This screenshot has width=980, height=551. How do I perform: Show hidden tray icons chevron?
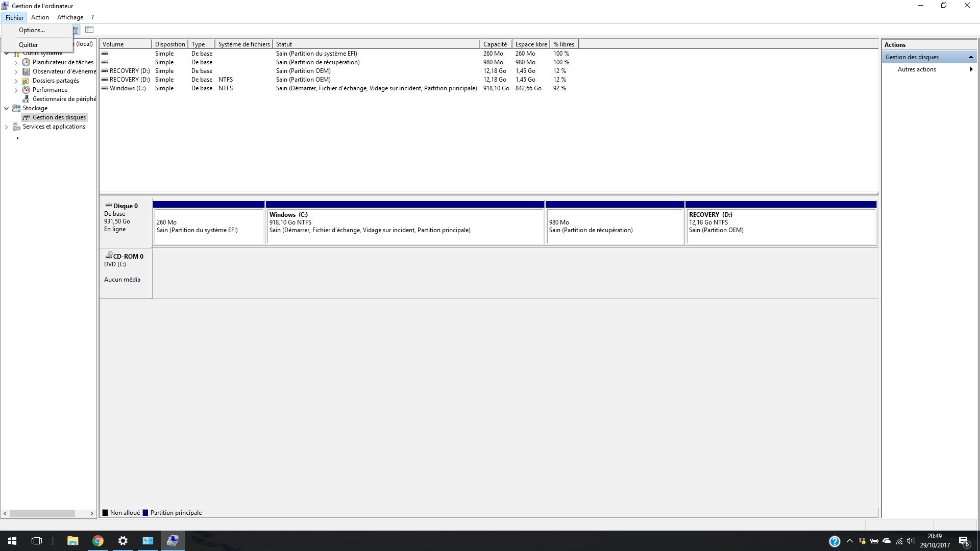[x=850, y=541]
